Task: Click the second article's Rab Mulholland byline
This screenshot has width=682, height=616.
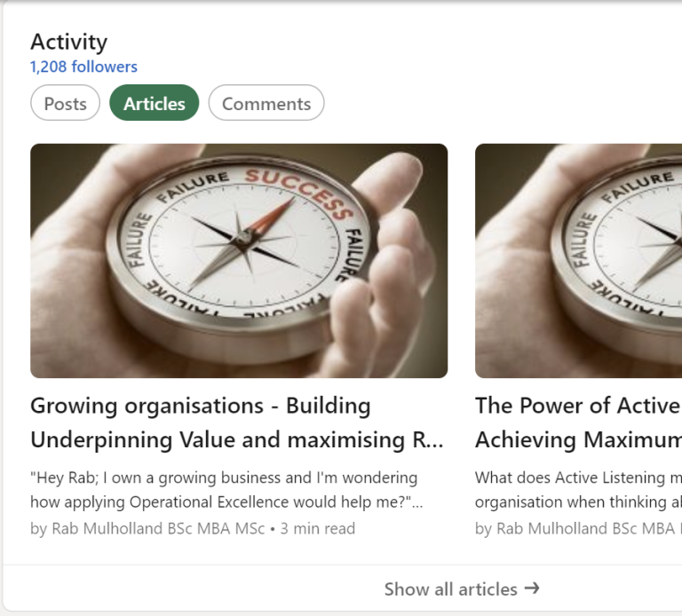Action: click(578, 529)
